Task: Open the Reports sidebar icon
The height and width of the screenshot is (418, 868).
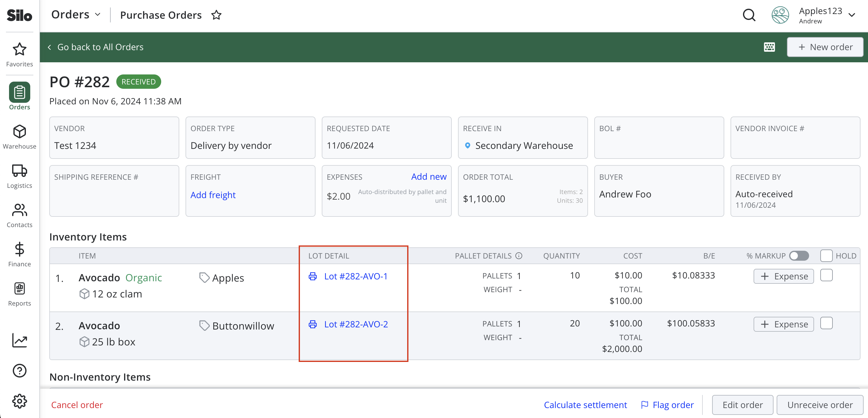Action: pyautogui.click(x=20, y=288)
